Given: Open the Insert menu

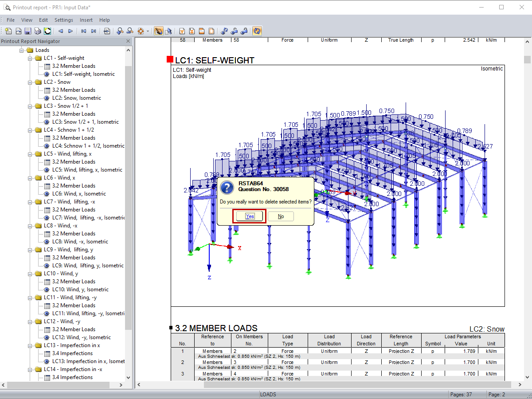Looking at the screenshot, I should click(x=86, y=20).
